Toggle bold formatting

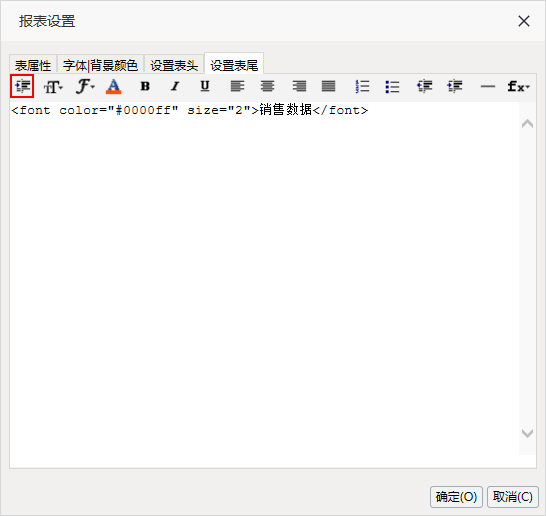pyautogui.click(x=145, y=86)
